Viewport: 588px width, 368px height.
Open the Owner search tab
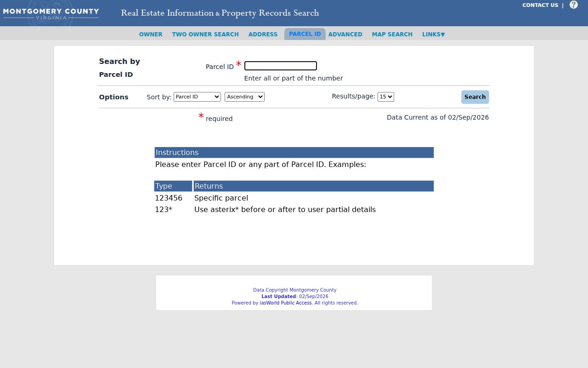point(151,34)
